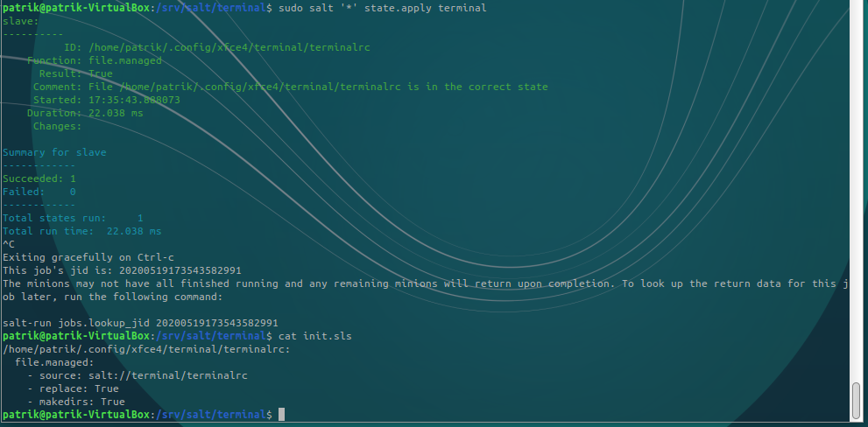The width and height of the screenshot is (868, 427).
Task: Click the cursor at the bottom prompt
Action: pos(281,415)
